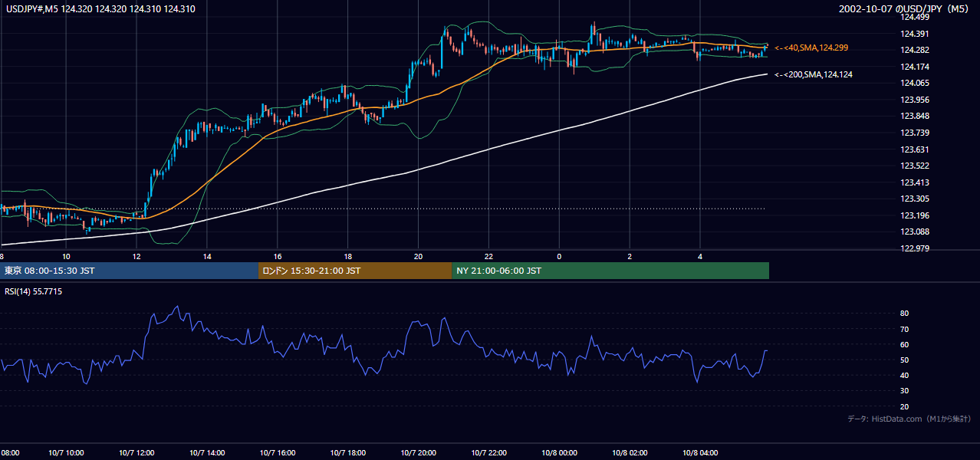Click RSI scale level 80

[904, 314]
